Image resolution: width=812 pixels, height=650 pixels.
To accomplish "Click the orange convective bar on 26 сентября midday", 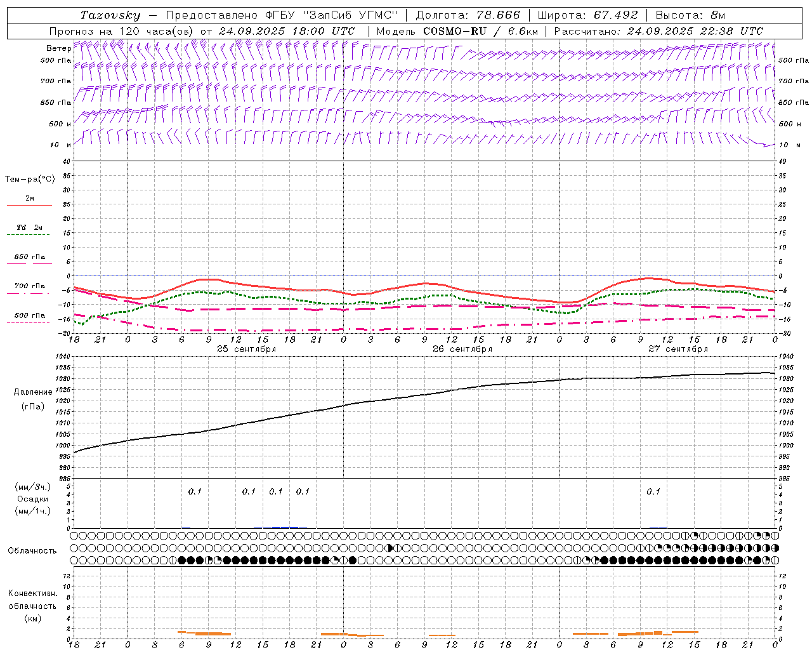I will [x=442, y=635].
